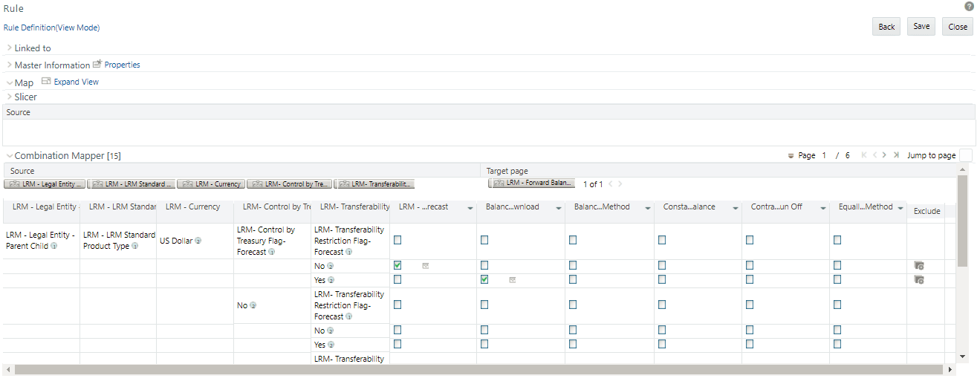Check Balanc...Method box in first No row
This screenshot has height=387, width=980.
573,265
